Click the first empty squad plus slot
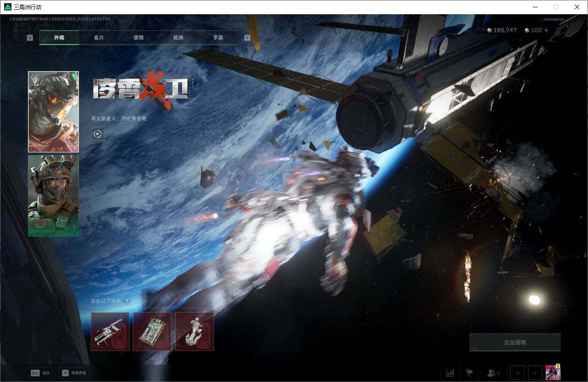The image size is (588, 382). pos(518,373)
